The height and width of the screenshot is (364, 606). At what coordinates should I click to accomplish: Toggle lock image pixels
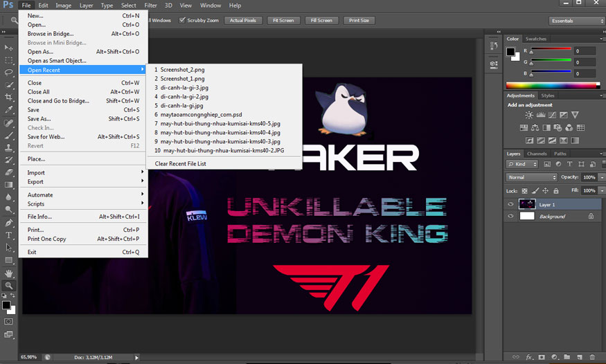pos(535,191)
